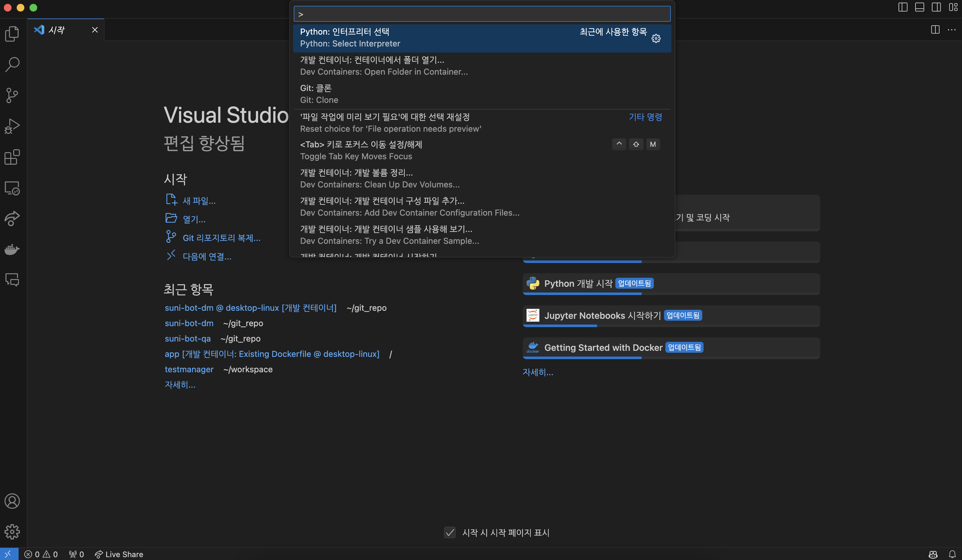Toggle the bottom panel layout icon

[919, 7]
